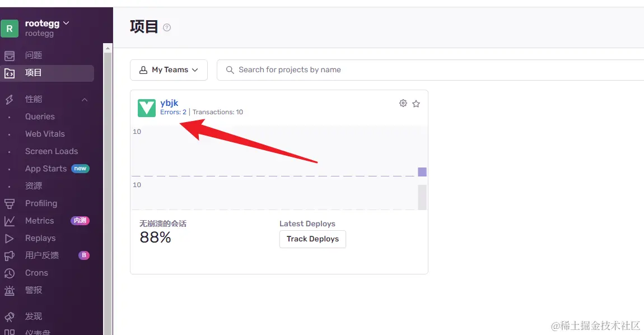Open Web Vitals menu item
The height and width of the screenshot is (335, 644).
point(45,134)
